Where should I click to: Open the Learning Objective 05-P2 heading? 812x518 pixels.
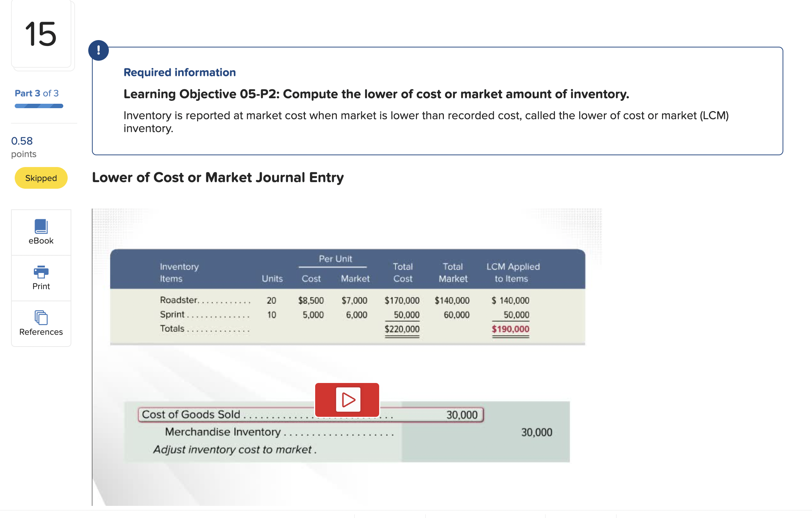pos(376,94)
